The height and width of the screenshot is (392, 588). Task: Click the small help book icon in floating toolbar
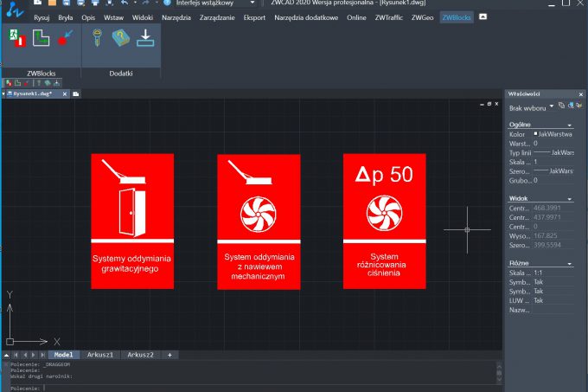point(48,83)
